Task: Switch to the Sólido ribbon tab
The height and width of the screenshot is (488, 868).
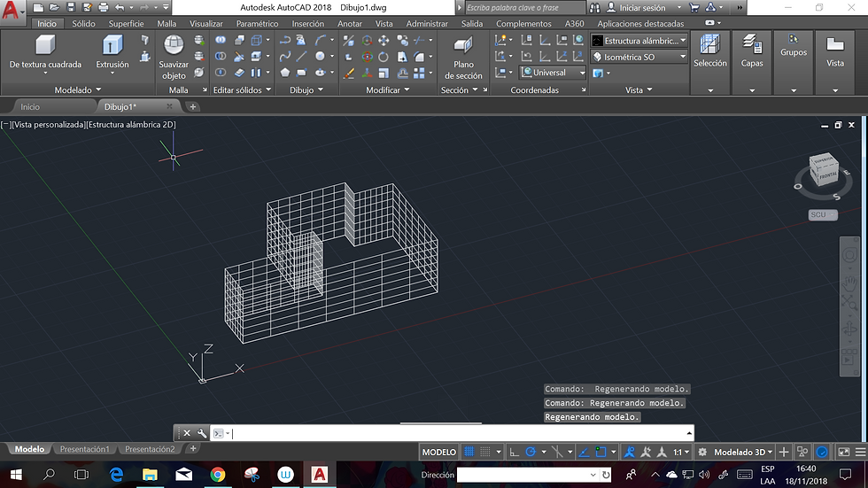Action: tap(84, 24)
